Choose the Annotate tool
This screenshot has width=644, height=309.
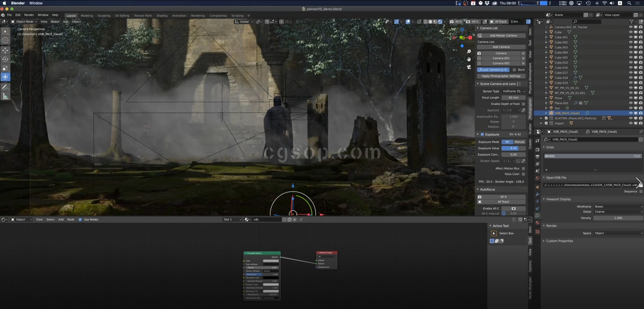point(5,87)
